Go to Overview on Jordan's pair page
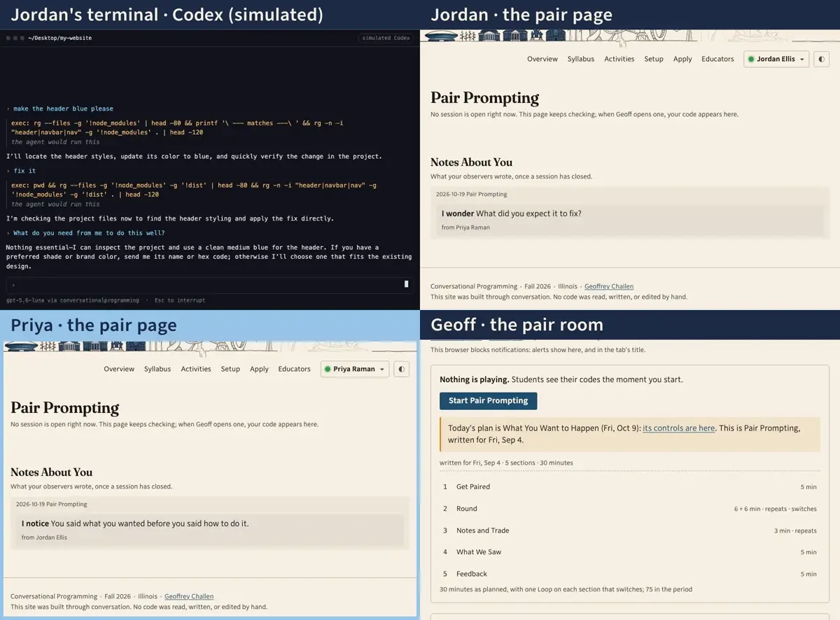840x620 pixels. (x=542, y=59)
